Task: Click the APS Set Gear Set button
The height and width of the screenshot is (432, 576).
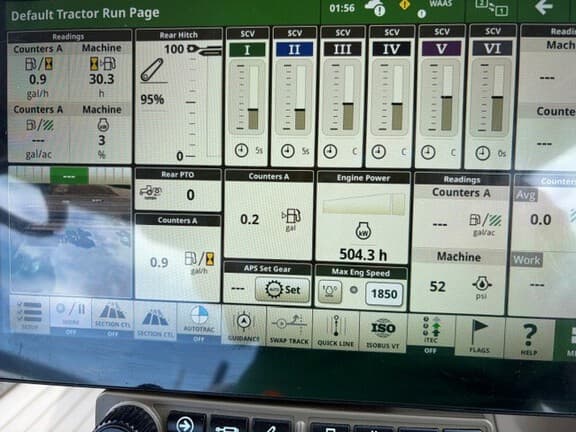Action: click(x=282, y=289)
